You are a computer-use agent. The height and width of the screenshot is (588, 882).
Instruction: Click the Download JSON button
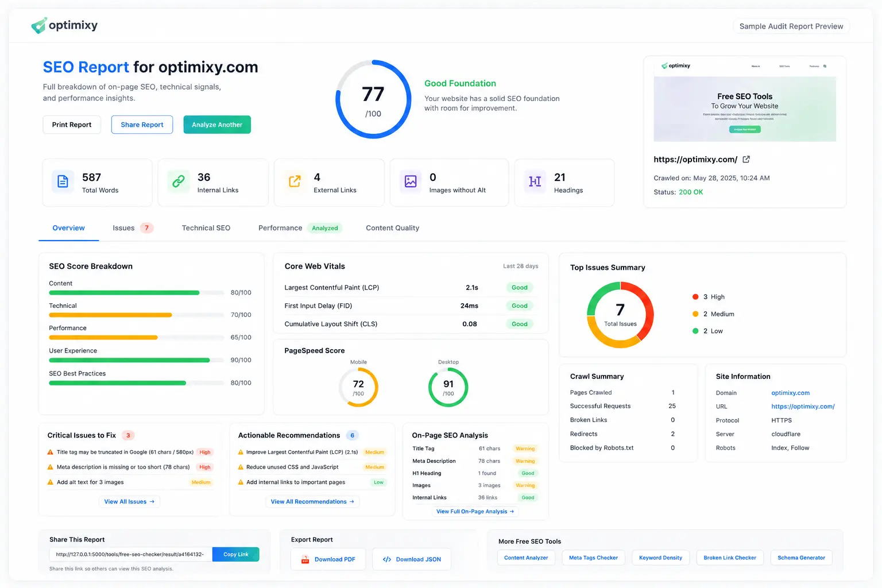coord(412,559)
